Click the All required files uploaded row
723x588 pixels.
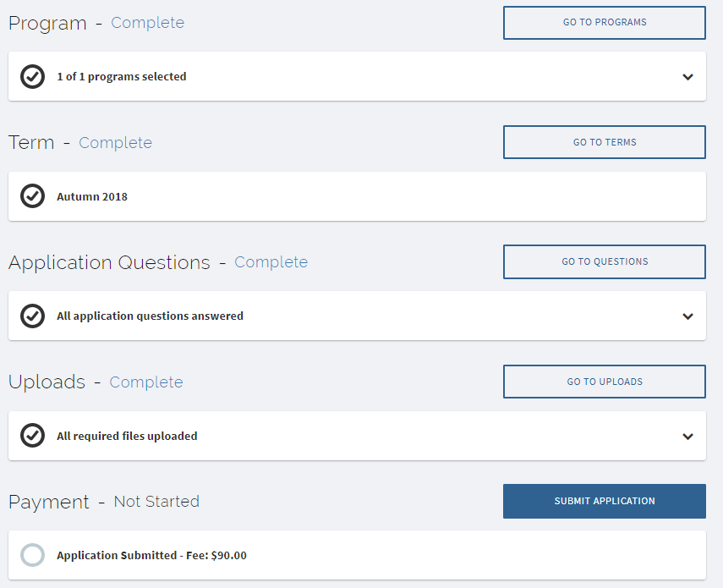[127, 436]
